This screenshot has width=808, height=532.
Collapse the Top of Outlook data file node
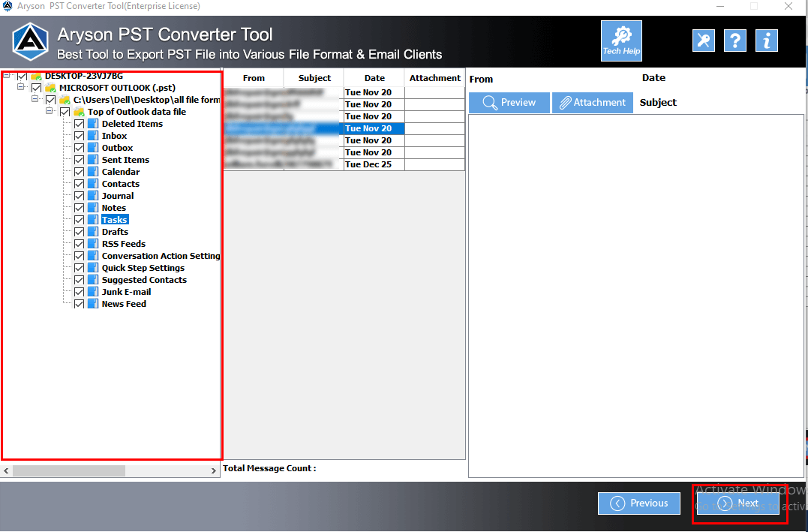coord(50,111)
